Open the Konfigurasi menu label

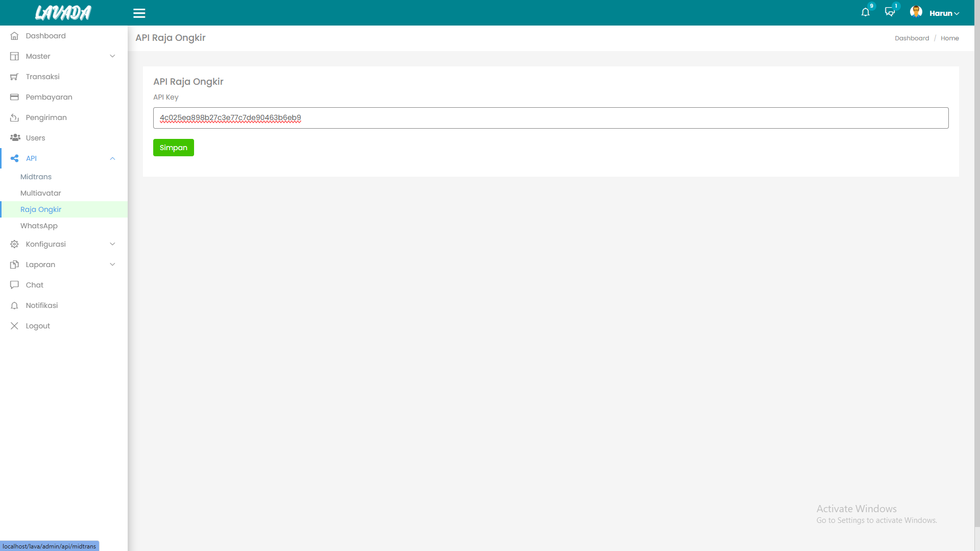pyautogui.click(x=45, y=244)
